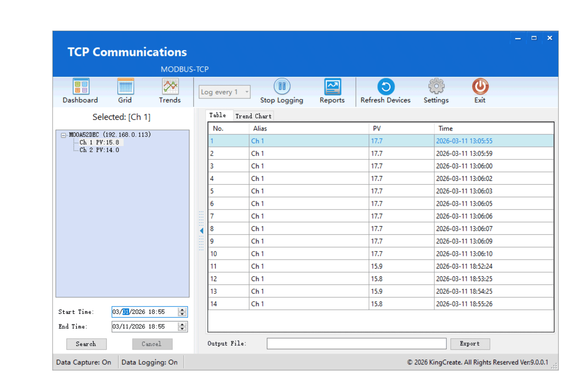Search logged data for the selected time range
The height and width of the screenshot is (381, 588).
(86, 344)
